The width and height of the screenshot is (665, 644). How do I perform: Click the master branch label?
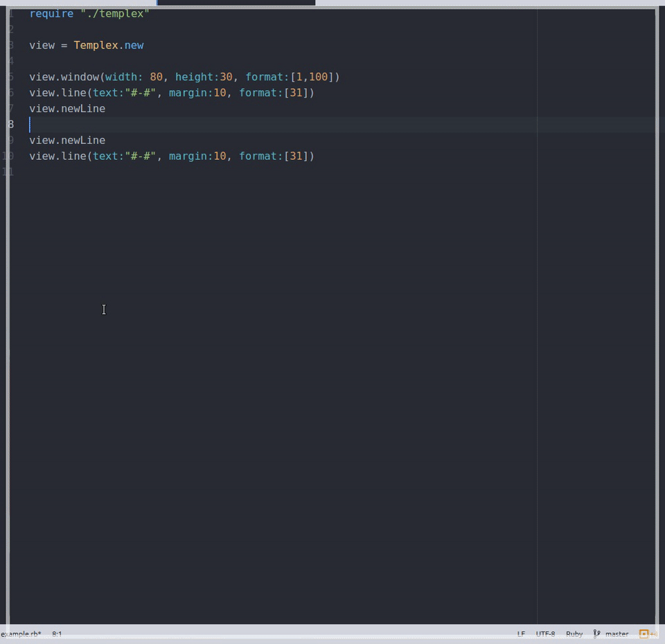pos(617,634)
